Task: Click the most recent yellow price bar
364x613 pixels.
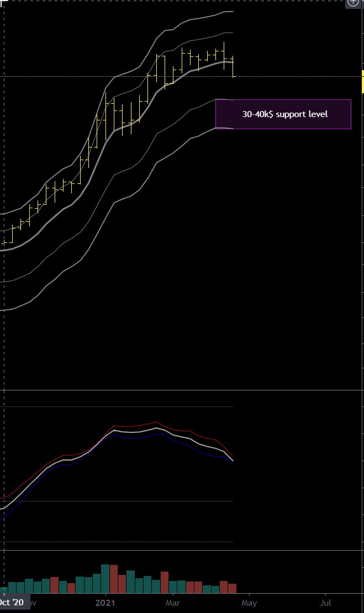Action: click(233, 66)
